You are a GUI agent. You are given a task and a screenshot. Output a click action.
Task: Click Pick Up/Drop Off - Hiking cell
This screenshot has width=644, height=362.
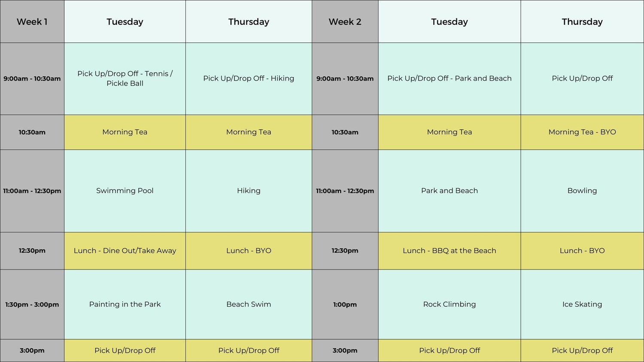click(x=249, y=78)
